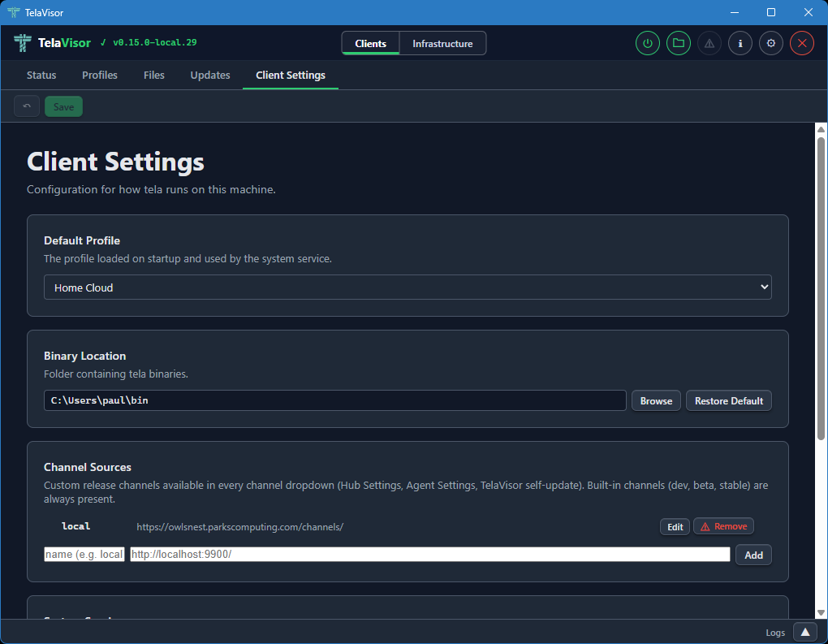This screenshot has width=828, height=644.
Task: Click the undo arrow button beside Save
Action: [27, 106]
